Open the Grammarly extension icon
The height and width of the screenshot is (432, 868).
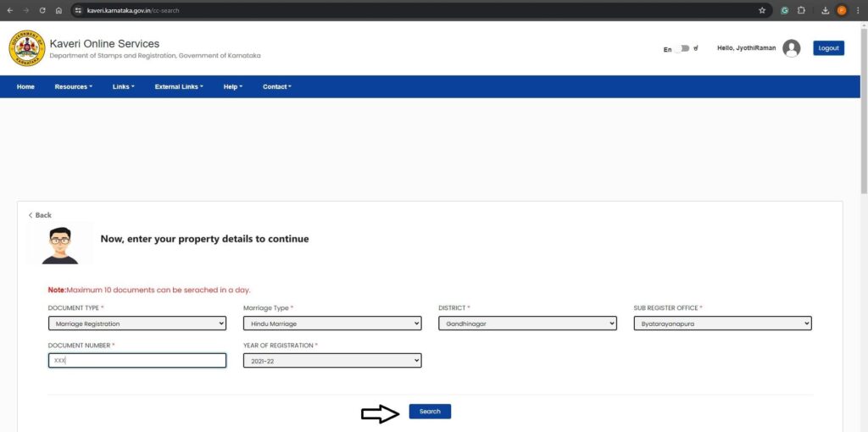785,10
